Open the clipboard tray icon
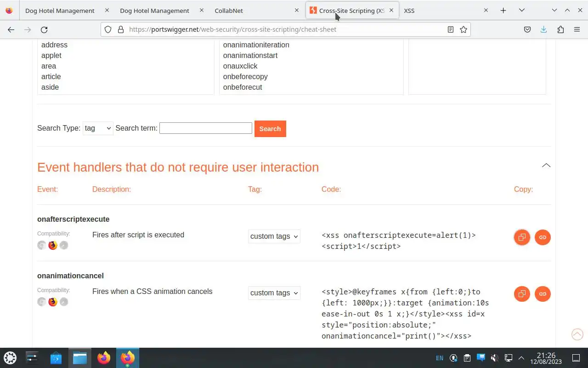Screen dimensions: 588x368 467,358
